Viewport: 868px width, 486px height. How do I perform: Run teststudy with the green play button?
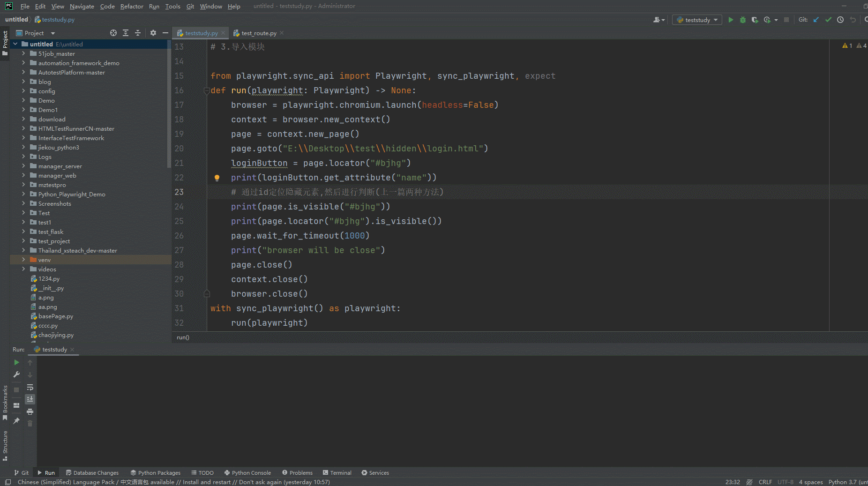tap(731, 20)
